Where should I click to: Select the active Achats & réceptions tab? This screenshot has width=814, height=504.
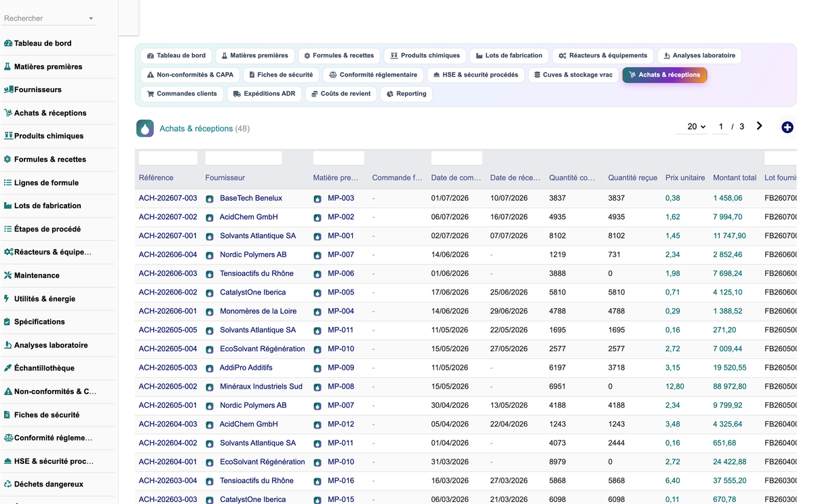[665, 75]
